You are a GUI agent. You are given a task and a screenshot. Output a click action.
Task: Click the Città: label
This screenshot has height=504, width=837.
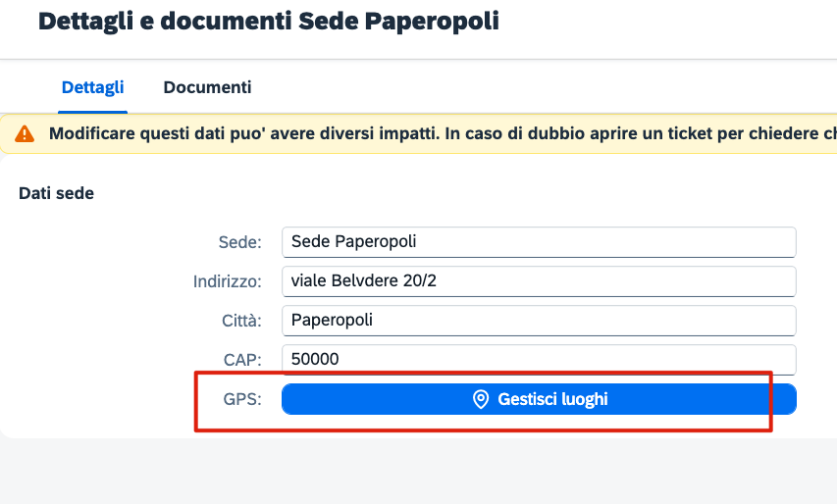[241, 321]
